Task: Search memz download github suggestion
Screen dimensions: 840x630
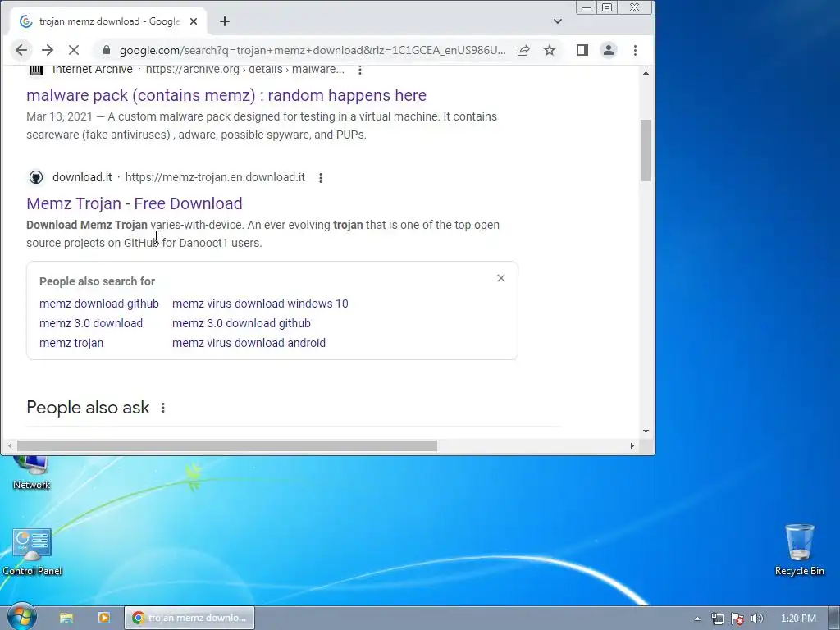Action: coord(99,304)
